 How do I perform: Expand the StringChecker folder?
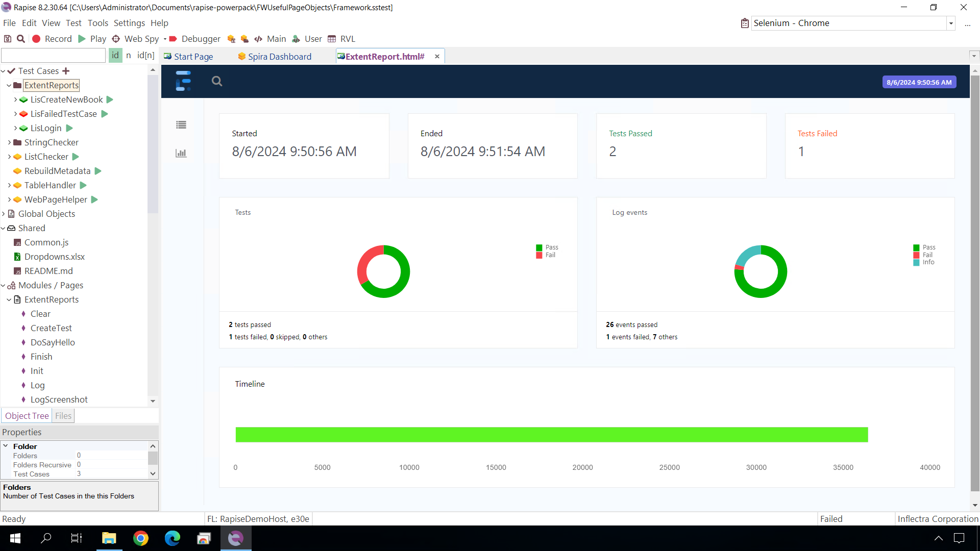coord(9,142)
